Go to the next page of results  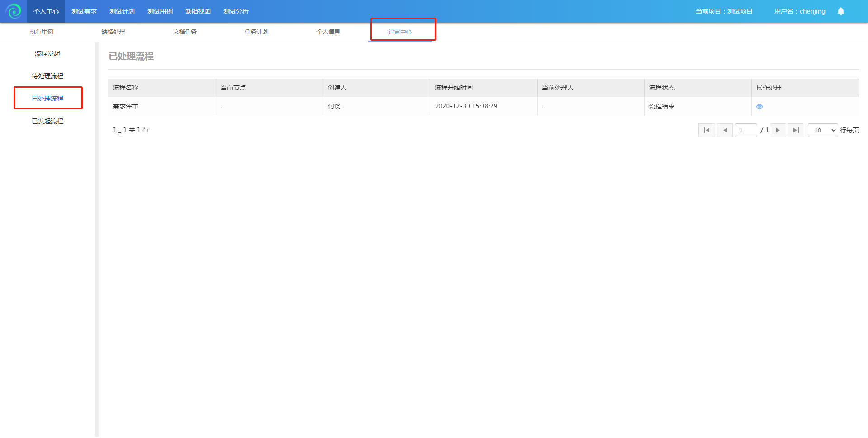click(x=778, y=130)
